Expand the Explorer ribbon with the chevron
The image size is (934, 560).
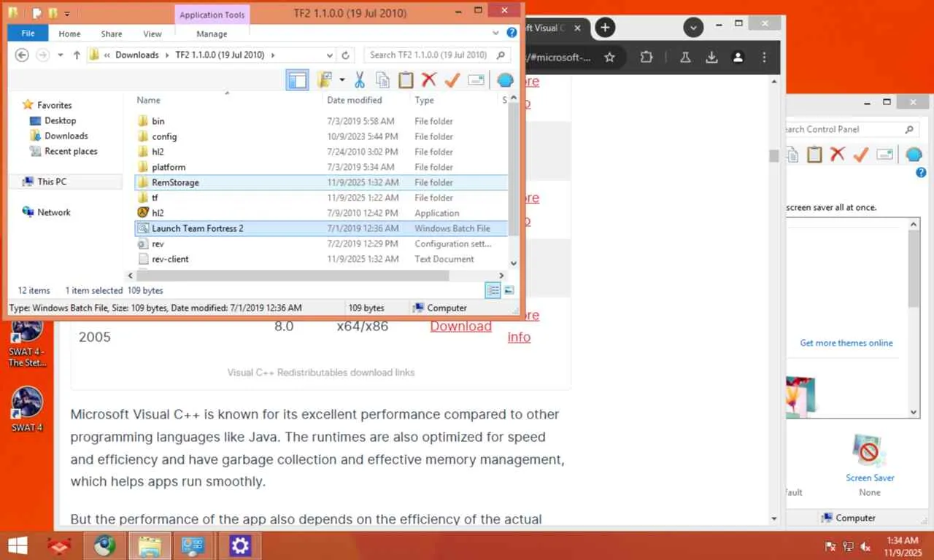[496, 33]
